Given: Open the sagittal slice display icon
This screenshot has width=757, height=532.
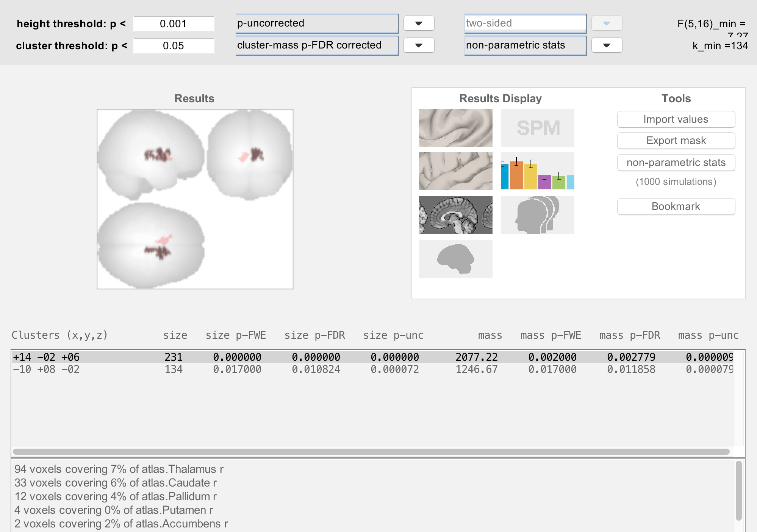Looking at the screenshot, I should pos(455,215).
